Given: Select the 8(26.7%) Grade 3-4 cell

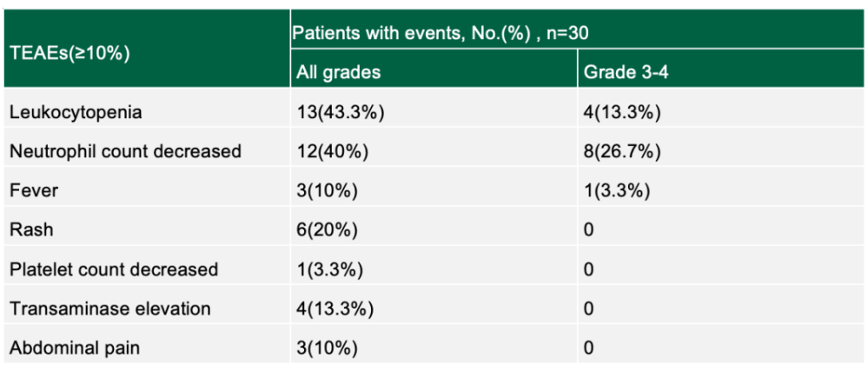Looking at the screenshot, I should click(x=622, y=151).
